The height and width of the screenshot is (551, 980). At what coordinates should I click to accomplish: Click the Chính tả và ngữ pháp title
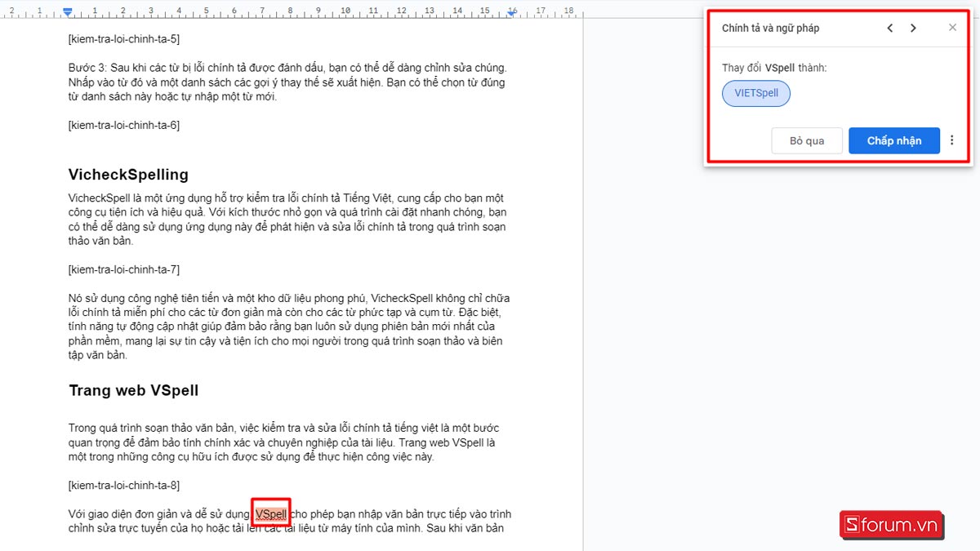click(770, 28)
